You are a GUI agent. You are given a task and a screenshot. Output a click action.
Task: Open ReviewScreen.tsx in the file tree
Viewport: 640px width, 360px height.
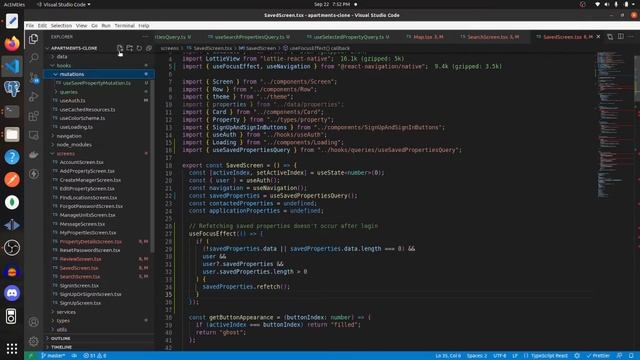coord(80,259)
